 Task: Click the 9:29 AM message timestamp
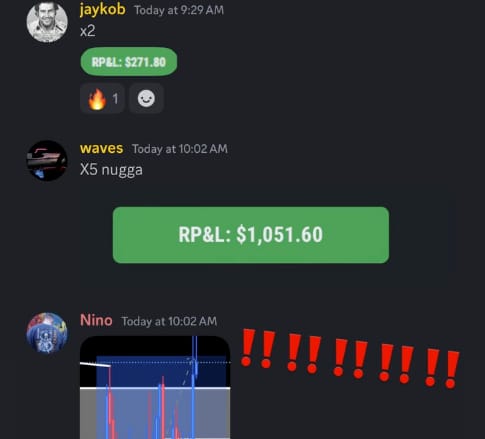click(179, 10)
